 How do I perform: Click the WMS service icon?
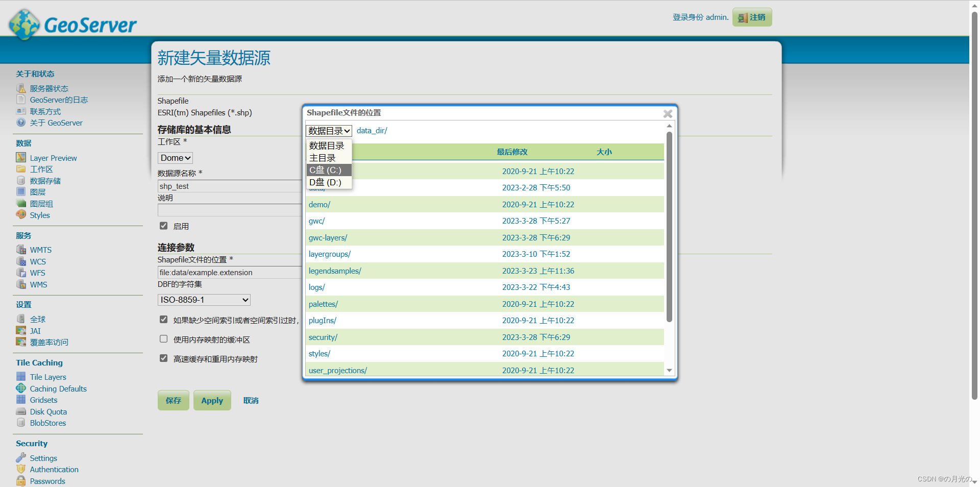click(21, 284)
